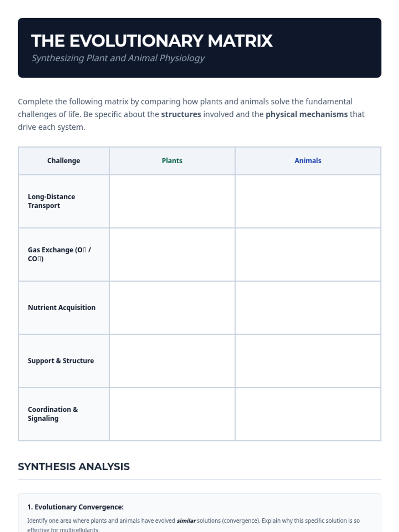Select the Animals cell for Support & Structure
This screenshot has height=532, width=399.
point(308,361)
